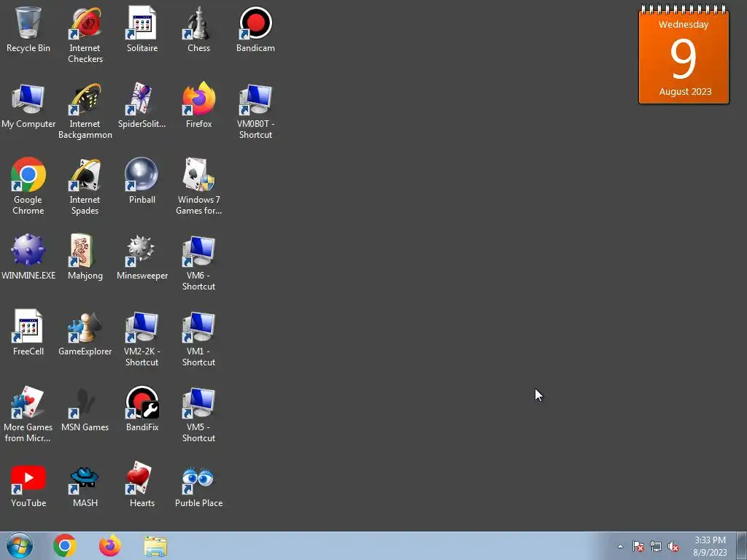Select the SpiderSolitaire desktop icon

pos(142,106)
